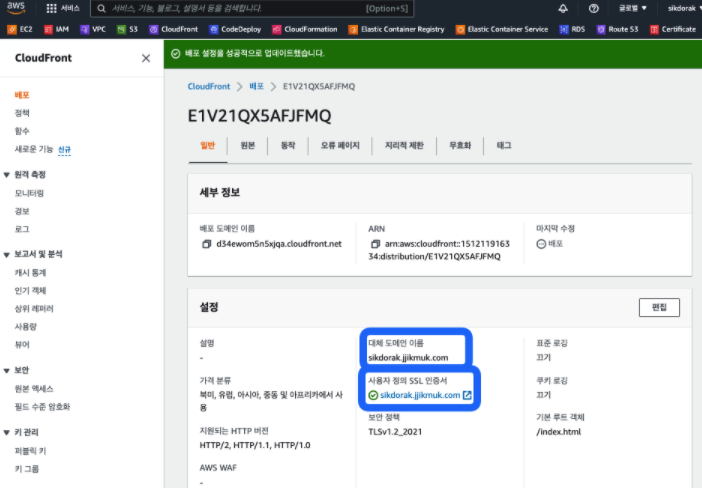The image size is (702, 488).
Task: Open 로그 in the sidebar
Action: (22, 229)
